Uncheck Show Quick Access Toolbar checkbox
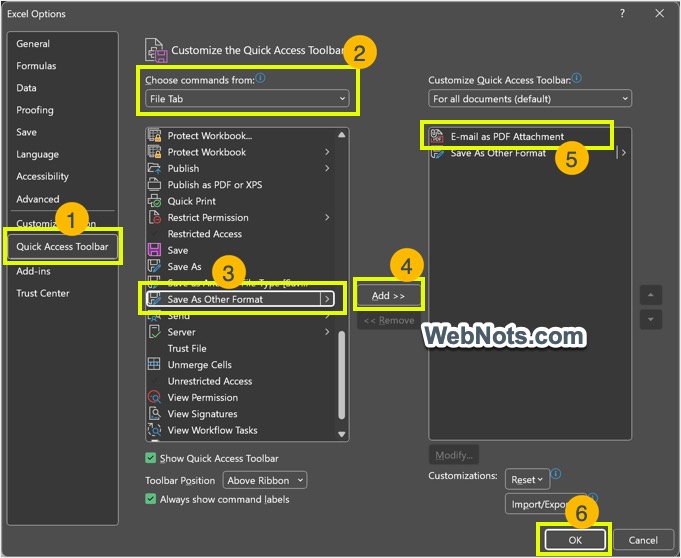This screenshot has height=558, width=681. [x=151, y=458]
